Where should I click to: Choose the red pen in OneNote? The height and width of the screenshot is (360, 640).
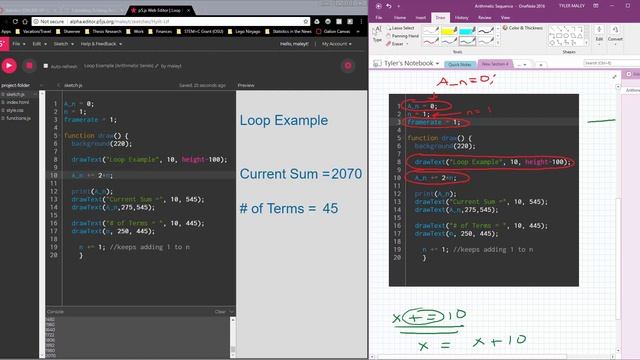[430, 41]
